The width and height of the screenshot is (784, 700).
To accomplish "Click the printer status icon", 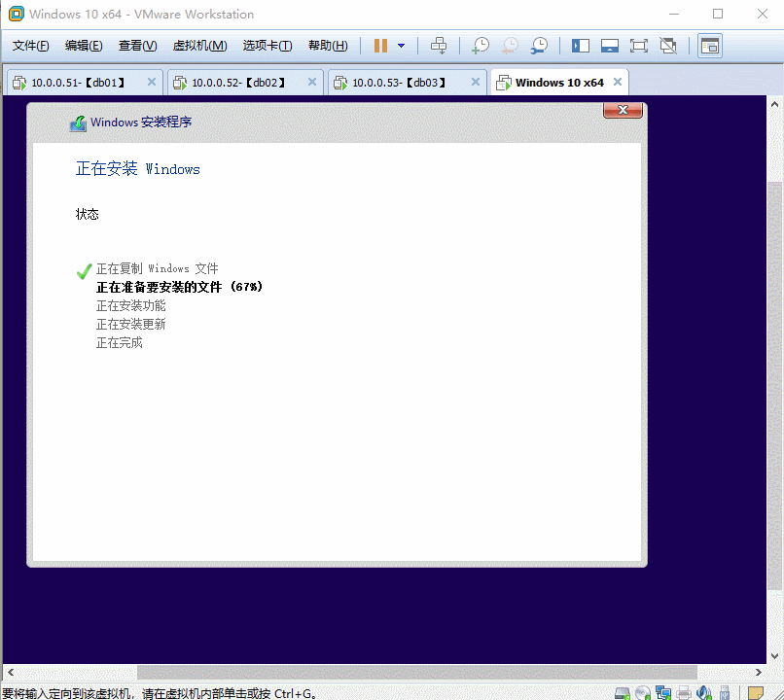I will (684, 693).
